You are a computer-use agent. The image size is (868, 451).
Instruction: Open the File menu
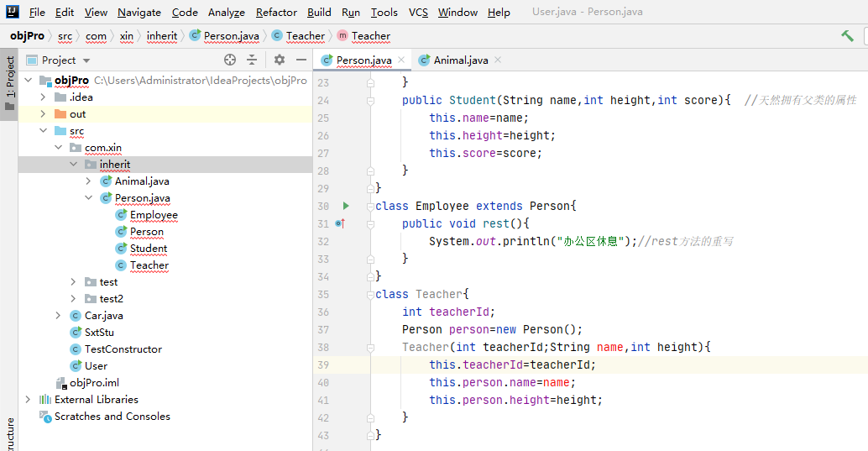(x=37, y=13)
